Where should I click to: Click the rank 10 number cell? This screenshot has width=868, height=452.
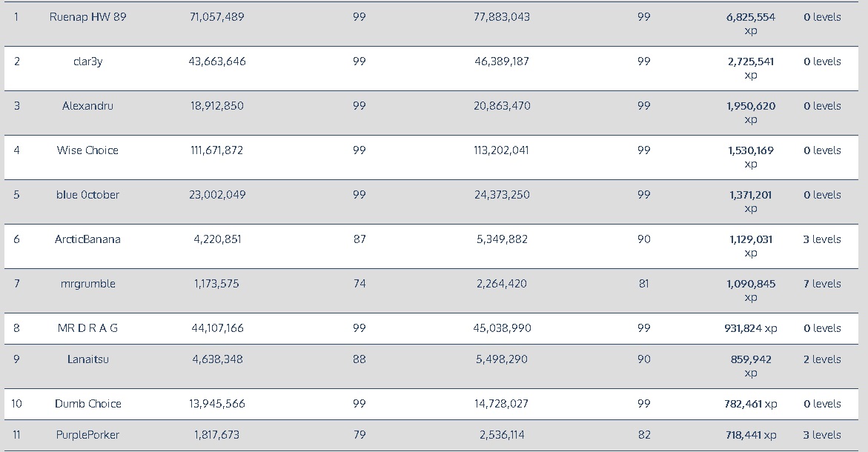pyautogui.click(x=16, y=404)
